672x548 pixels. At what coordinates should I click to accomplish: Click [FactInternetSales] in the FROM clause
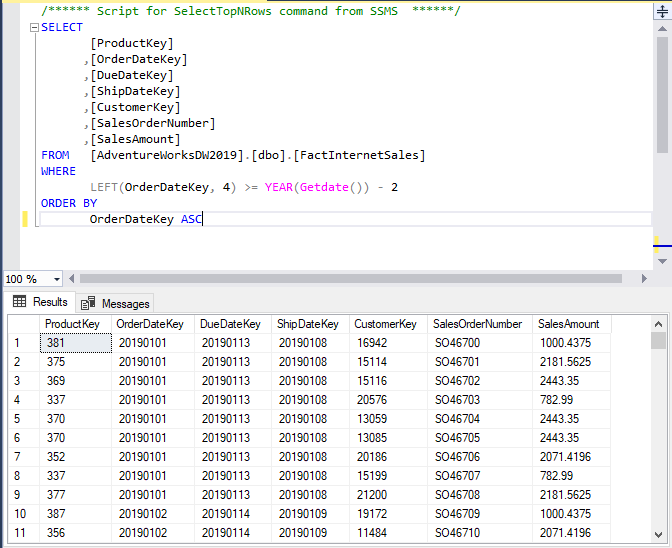pyautogui.click(x=359, y=155)
